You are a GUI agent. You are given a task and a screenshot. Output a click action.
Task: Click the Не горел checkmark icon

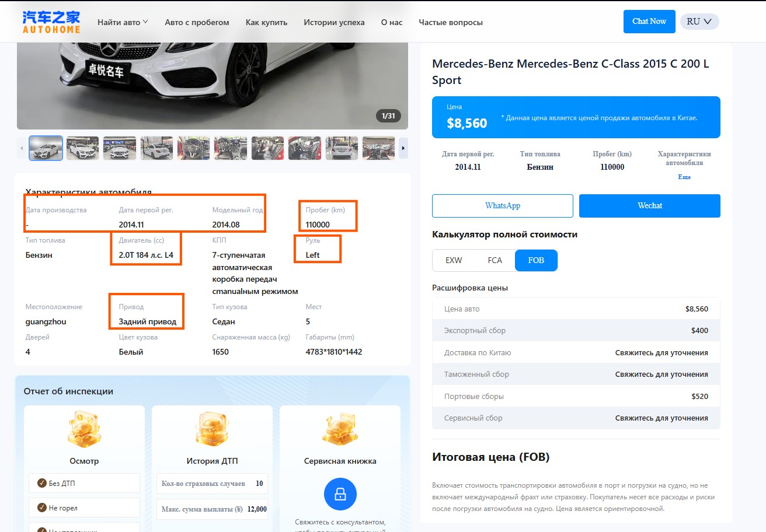coord(42,508)
